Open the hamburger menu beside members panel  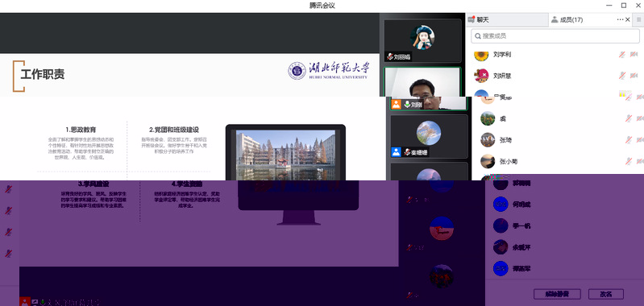[638, 19]
